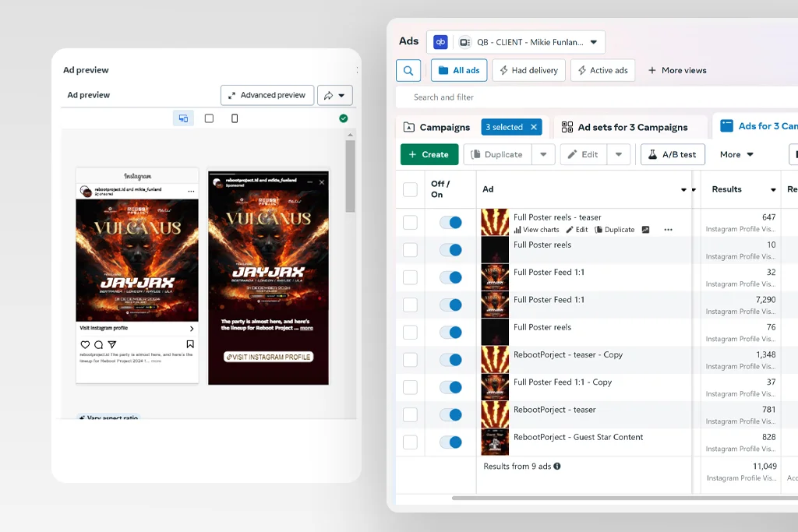Toggle off the RebootPorject - Guest Star Content ad

click(450, 442)
